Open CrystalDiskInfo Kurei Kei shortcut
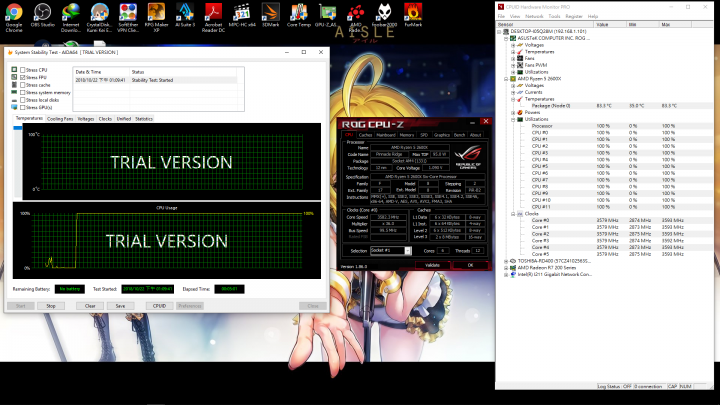 coord(99,17)
